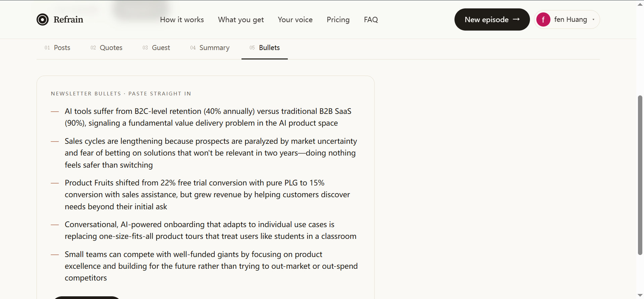This screenshot has width=644, height=299.
Task: Click the vertical scrollbar thumb
Action: [x=640, y=175]
